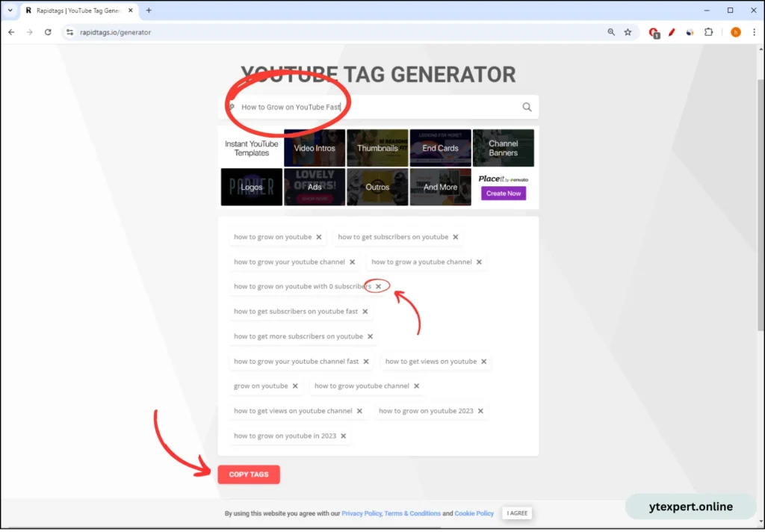This screenshot has height=532, width=765.
Task: Click the Chrome extensions puzzle icon
Action: (x=708, y=32)
